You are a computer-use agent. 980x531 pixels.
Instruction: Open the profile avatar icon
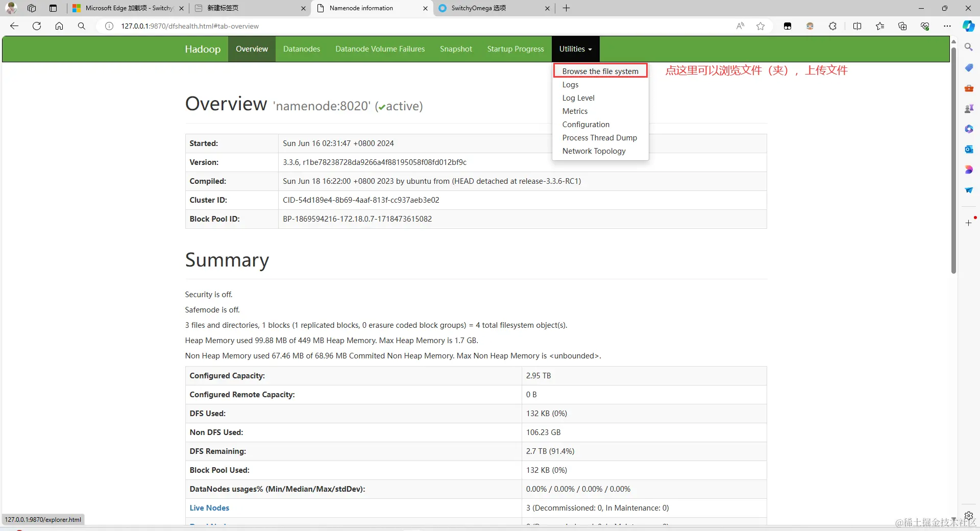click(11, 8)
